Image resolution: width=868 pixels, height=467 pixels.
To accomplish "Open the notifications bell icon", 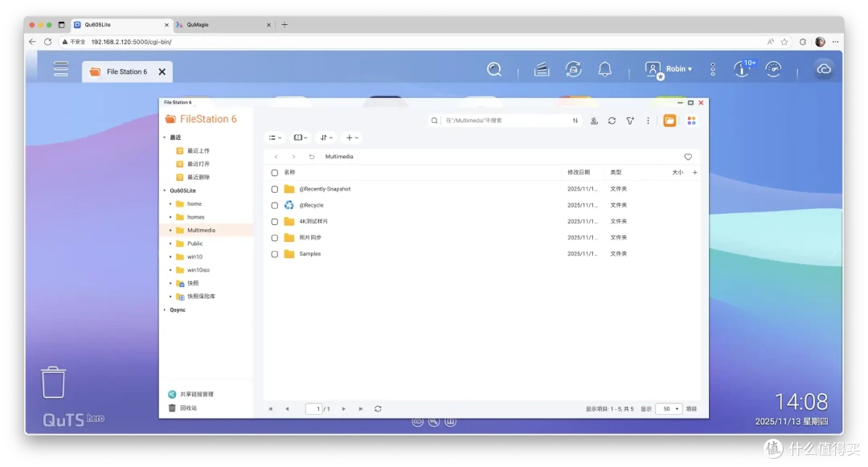I will [605, 69].
